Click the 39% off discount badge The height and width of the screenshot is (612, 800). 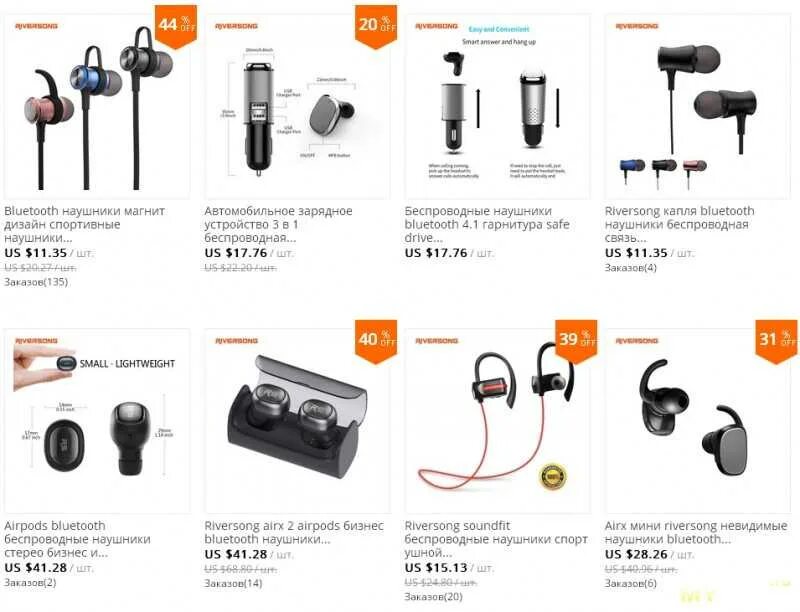coord(576,341)
